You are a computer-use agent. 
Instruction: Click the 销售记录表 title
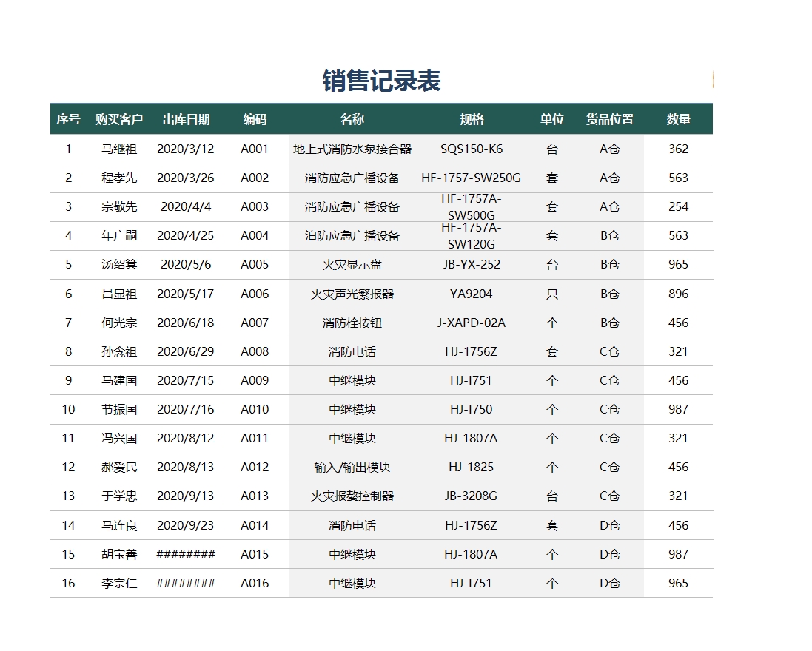[381, 81]
